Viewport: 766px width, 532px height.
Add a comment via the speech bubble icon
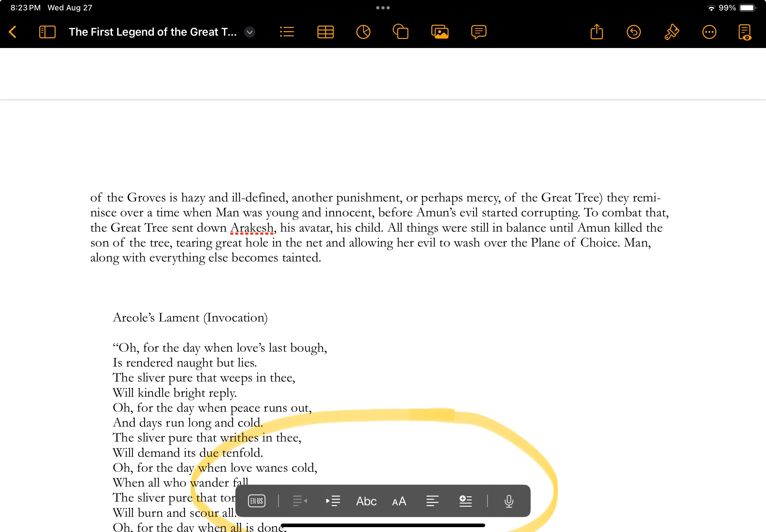click(x=478, y=32)
